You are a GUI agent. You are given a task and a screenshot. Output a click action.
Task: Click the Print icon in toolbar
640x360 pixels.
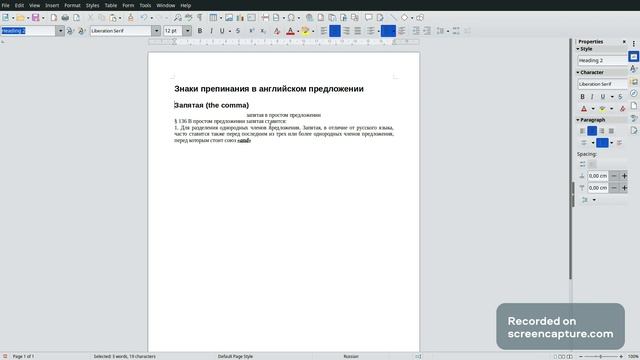pos(65,18)
